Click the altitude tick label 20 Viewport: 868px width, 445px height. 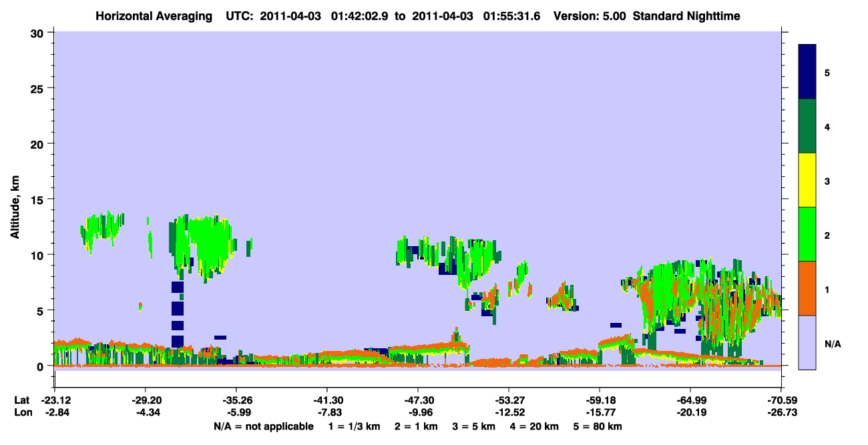(x=39, y=143)
